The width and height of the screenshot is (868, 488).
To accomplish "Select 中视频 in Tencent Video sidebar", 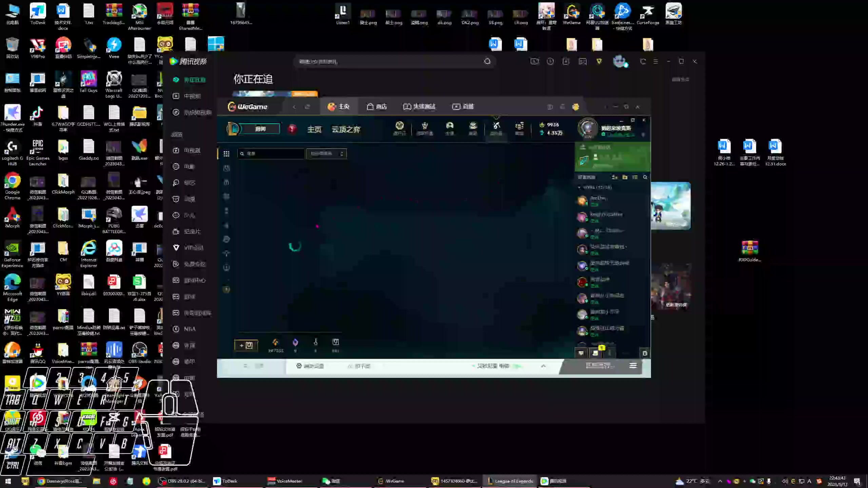I will pyautogui.click(x=187, y=96).
